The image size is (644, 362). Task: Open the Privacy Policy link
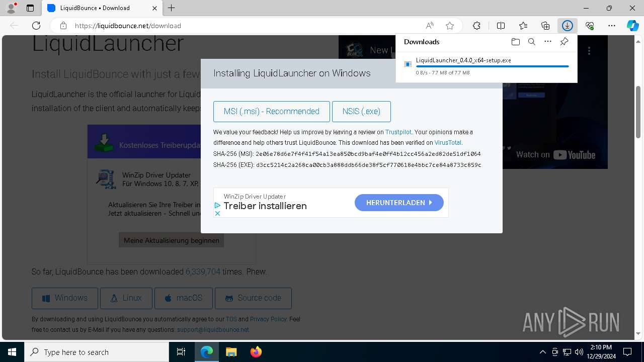268,319
